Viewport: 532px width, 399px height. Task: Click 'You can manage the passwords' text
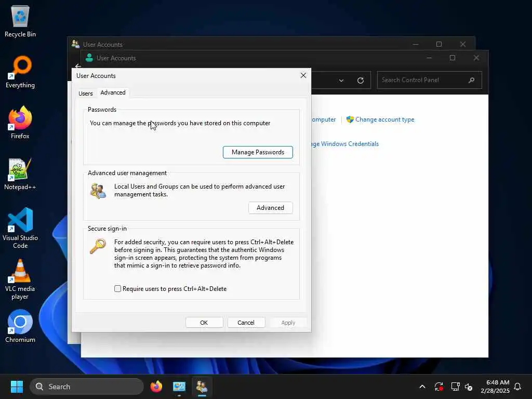pyautogui.click(x=180, y=123)
